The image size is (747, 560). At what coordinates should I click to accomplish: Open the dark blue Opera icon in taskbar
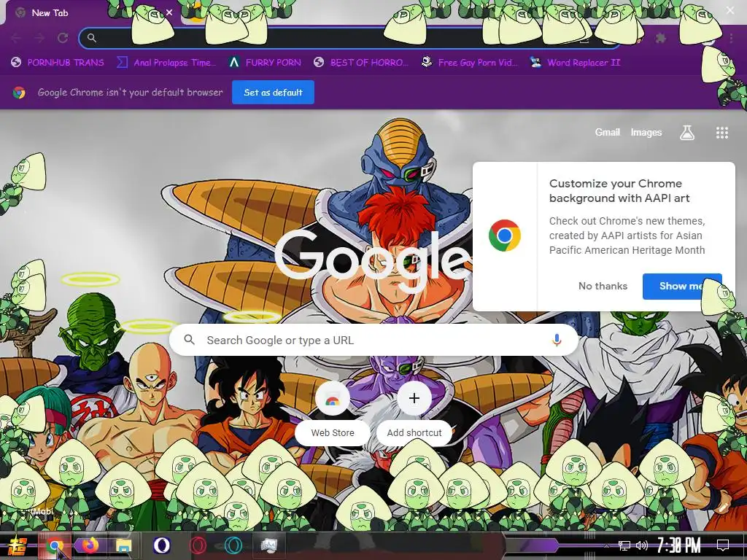pyautogui.click(x=161, y=545)
